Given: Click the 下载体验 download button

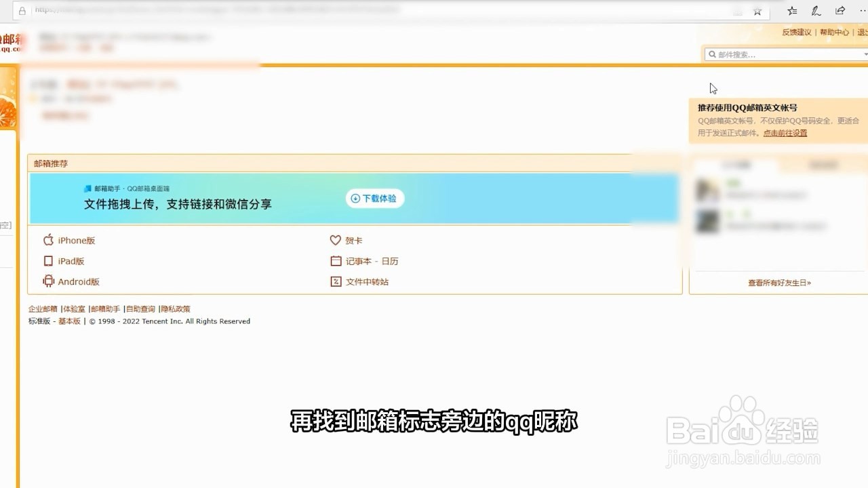Looking at the screenshot, I should click(x=375, y=199).
